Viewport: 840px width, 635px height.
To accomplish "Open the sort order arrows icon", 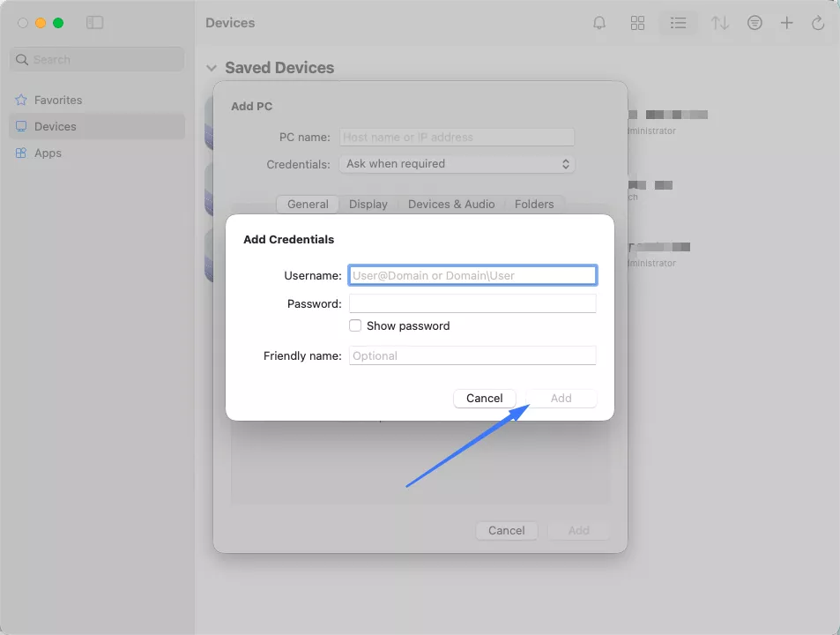I will coord(720,24).
